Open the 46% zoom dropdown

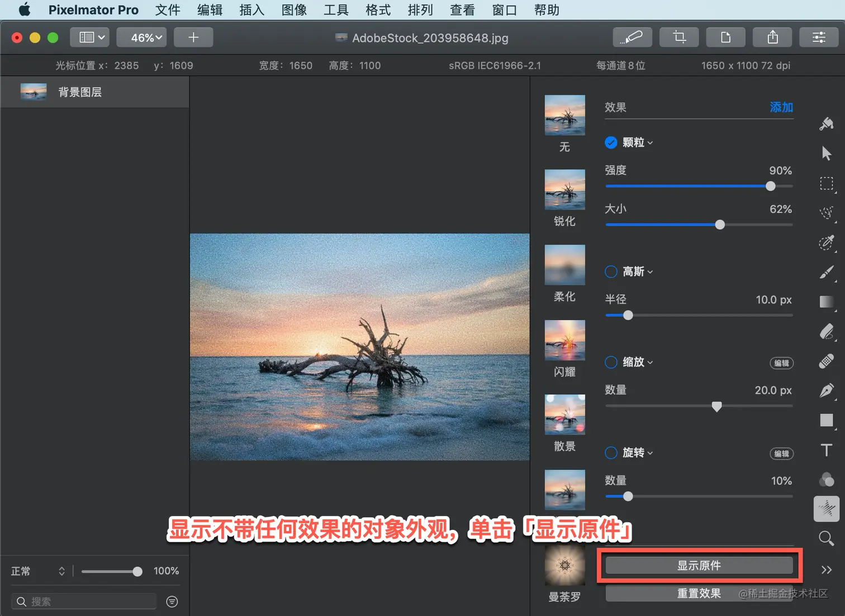(x=141, y=37)
